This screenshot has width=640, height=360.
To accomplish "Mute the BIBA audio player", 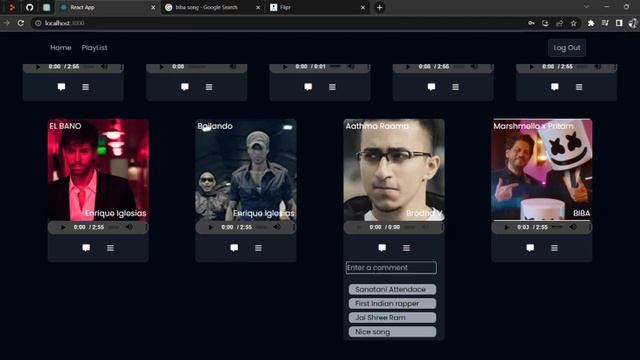I will 573,227.
